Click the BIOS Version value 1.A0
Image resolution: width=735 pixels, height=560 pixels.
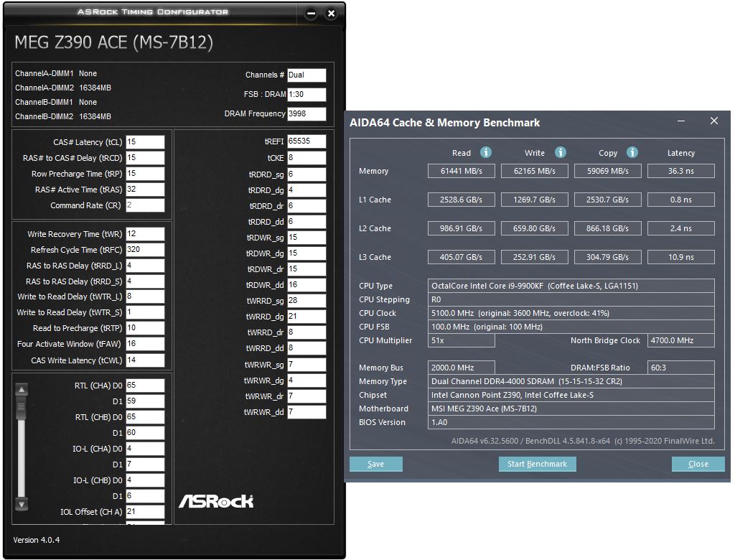point(571,422)
